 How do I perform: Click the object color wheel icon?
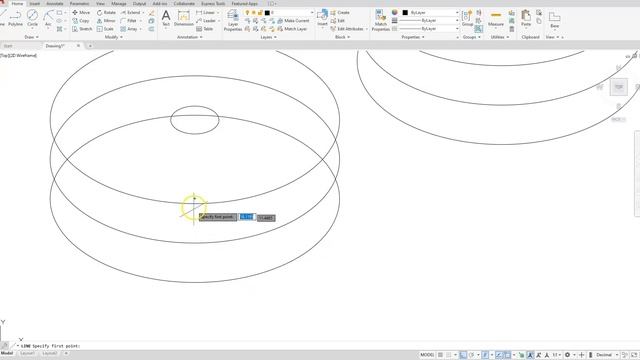[x=394, y=13]
